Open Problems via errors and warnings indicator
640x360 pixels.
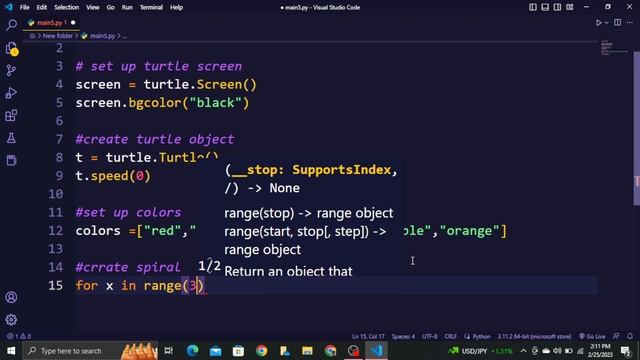pyautogui.click(x=19, y=336)
